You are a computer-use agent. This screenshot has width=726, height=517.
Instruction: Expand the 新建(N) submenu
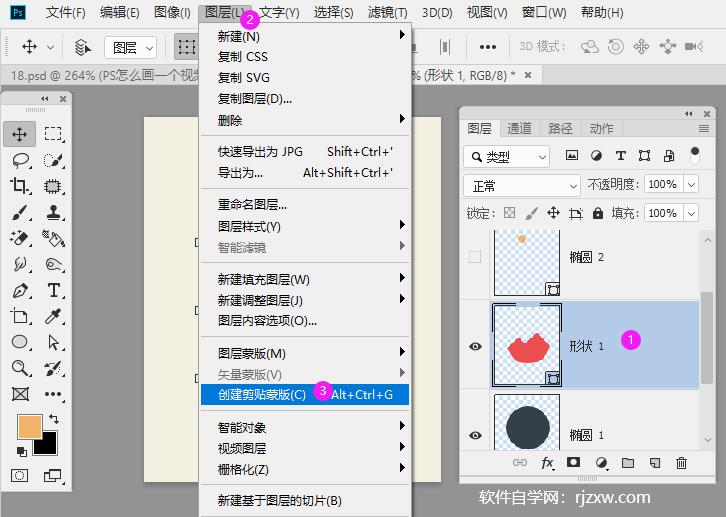[305, 36]
